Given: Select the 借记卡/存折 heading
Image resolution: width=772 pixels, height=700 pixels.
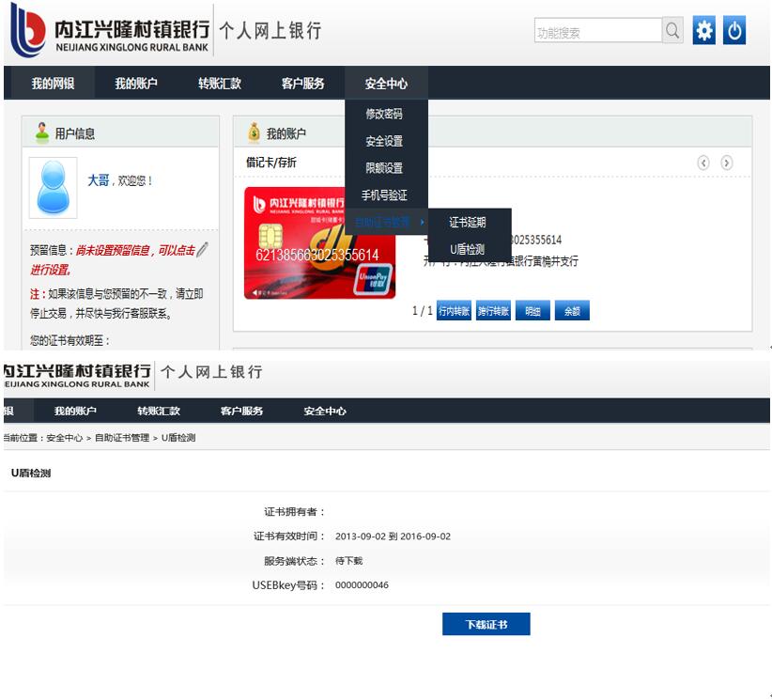Looking at the screenshot, I should (x=271, y=162).
